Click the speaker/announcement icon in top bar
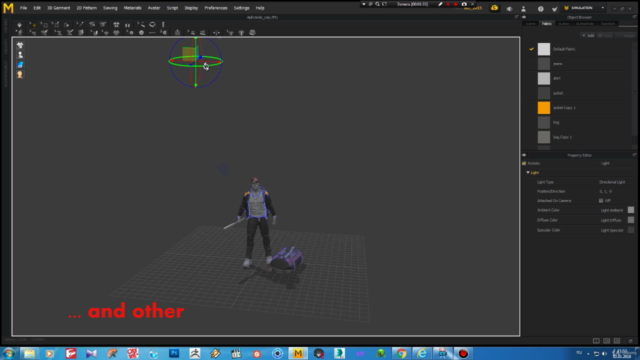This screenshot has height=360, width=640. (509, 9)
